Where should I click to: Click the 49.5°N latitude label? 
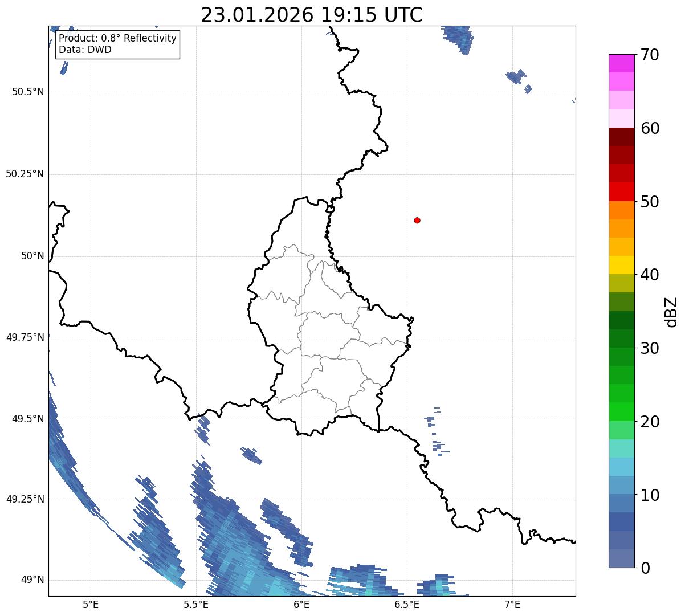tap(28, 419)
